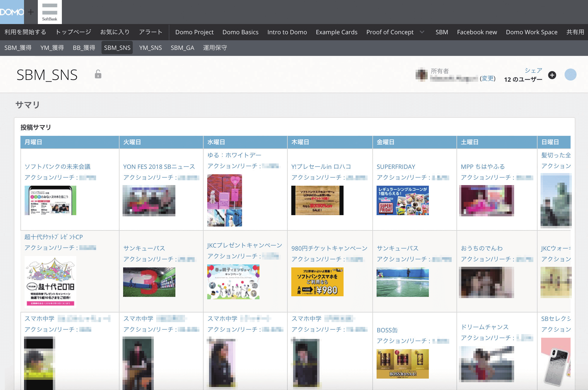This screenshot has height=390, width=588.
Task: Switch to YM_獲得 subpage tab
Action: pos(52,48)
